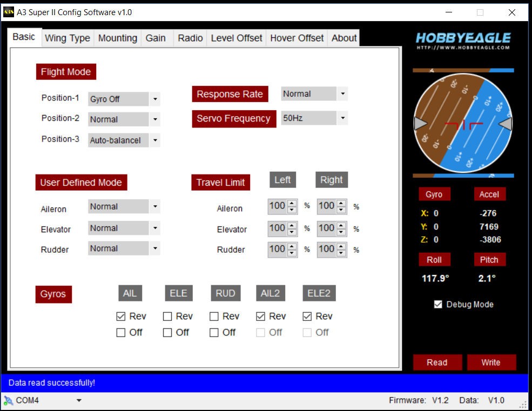Switch to the Gain tab
The height and width of the screenshot is (411, 532).
[156, 38]
